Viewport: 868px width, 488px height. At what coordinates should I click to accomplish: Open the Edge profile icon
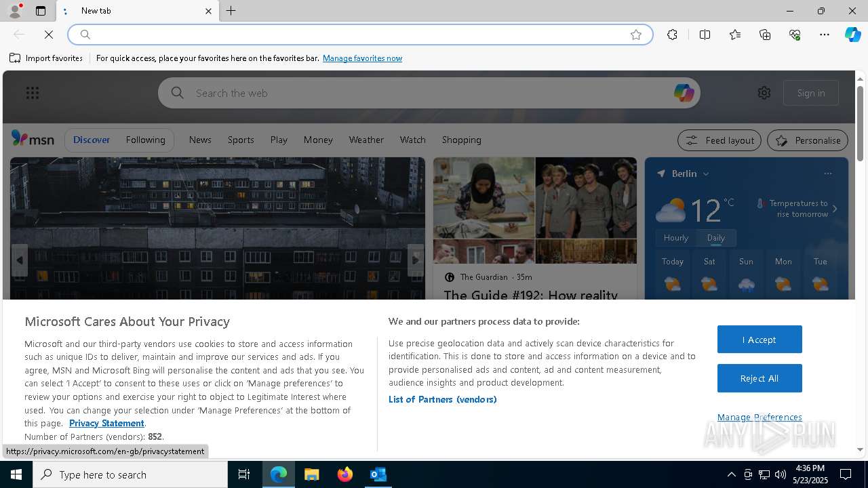click(x=15, y=11)
